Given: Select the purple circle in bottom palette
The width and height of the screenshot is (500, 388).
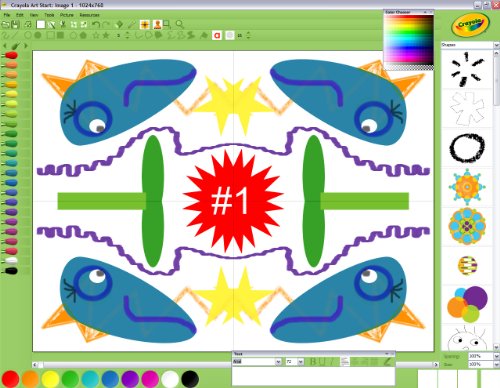Looking at the screenshot, I should pyautogui.click(x=130, y=379).
